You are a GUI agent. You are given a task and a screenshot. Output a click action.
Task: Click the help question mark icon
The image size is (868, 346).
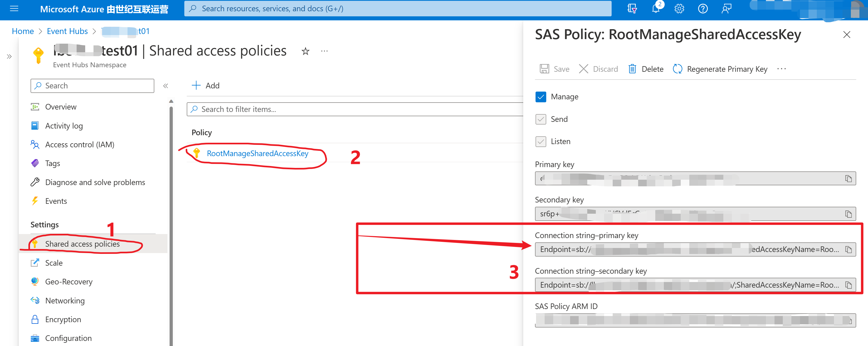[x=702, y=9]
